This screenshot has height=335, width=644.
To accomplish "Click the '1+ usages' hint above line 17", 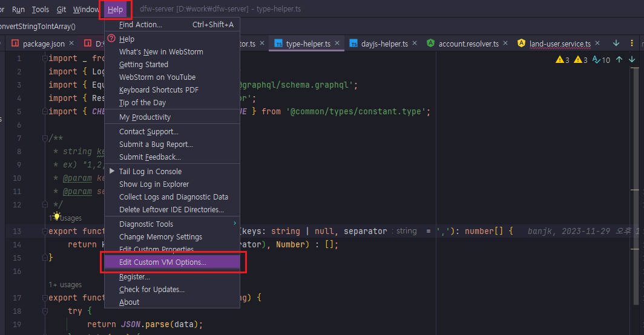I will [x=65, y=284].
